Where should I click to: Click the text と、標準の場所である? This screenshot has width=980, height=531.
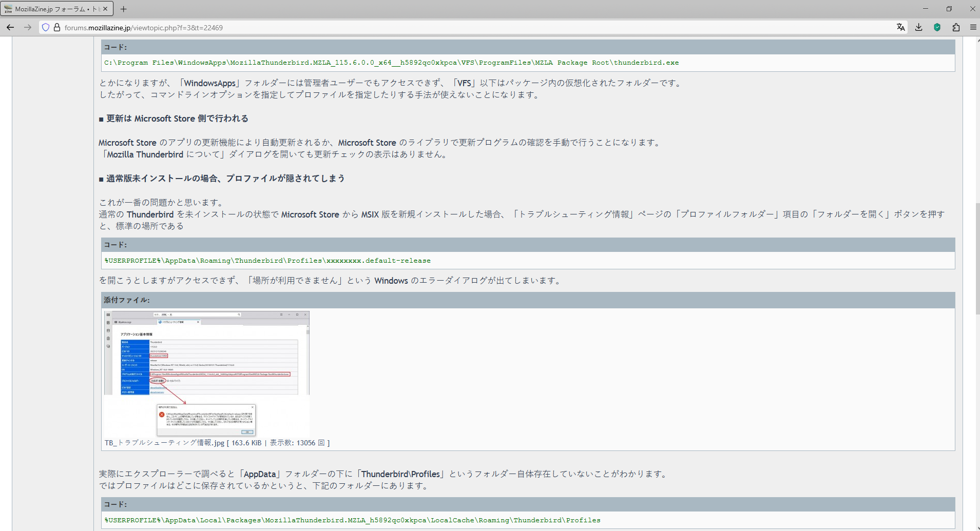(141, 226)
